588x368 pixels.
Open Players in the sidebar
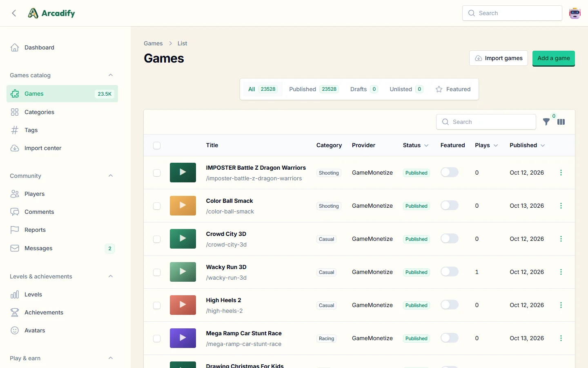62,194
